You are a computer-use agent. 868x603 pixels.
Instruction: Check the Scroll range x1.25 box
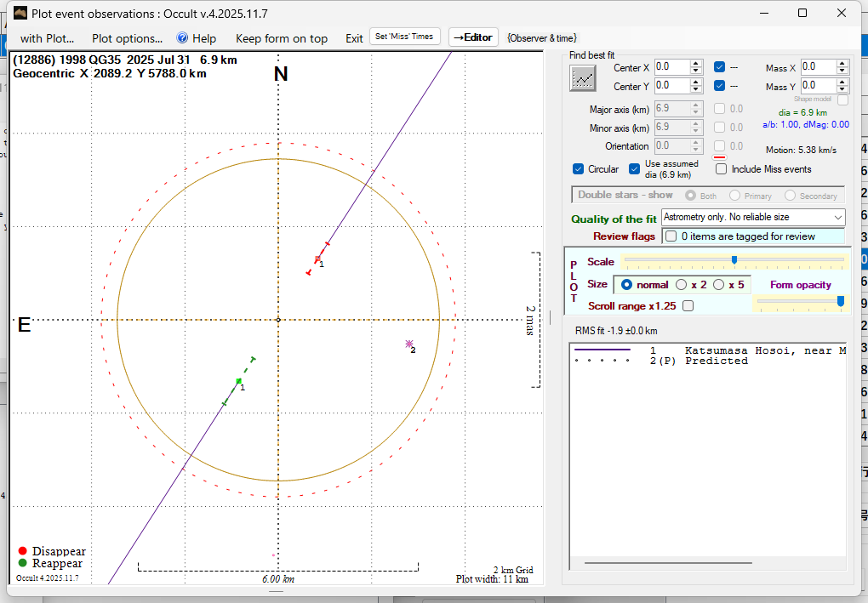[x=688, y=306]
